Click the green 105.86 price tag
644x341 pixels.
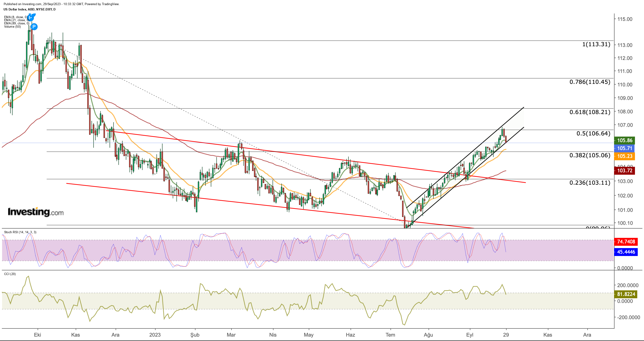[624, 140]
